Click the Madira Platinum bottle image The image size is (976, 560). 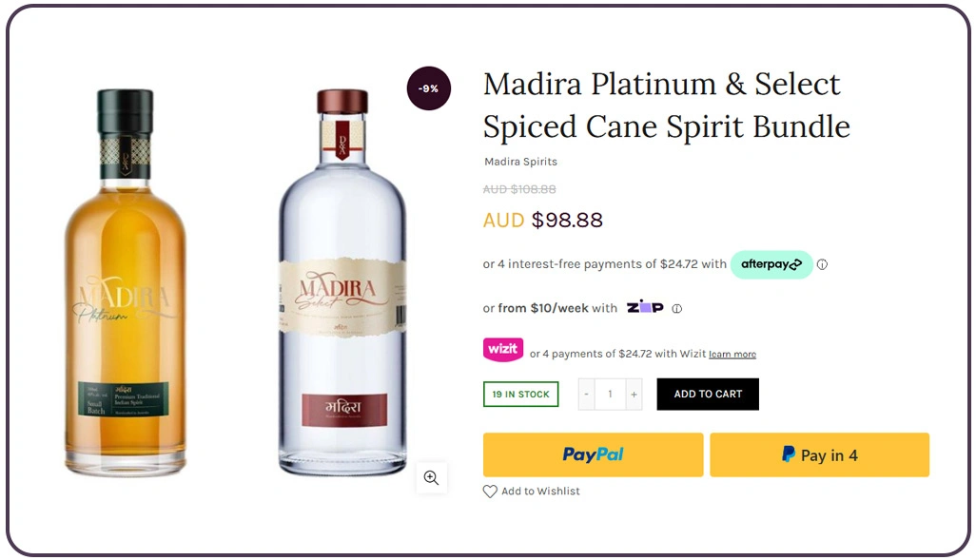(127, 285)
